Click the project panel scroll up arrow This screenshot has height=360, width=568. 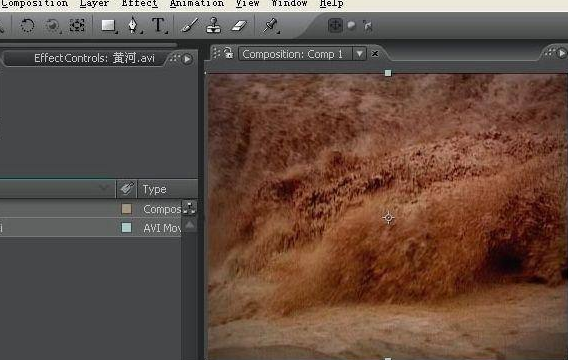click(190, 225)
